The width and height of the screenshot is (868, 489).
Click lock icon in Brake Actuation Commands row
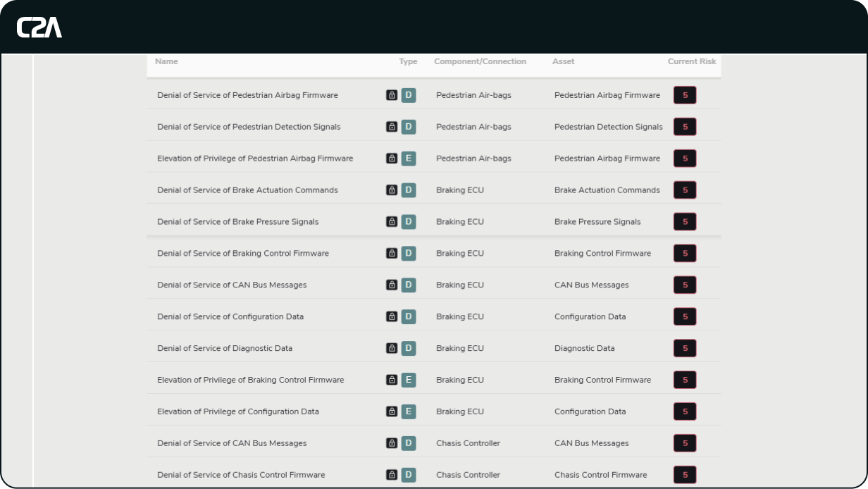pos(392,190)
